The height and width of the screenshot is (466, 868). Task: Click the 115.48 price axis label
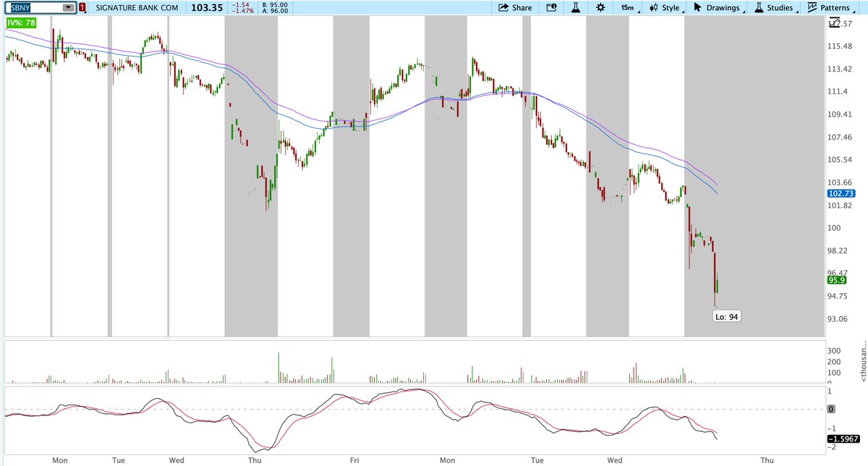coord(840,46)
